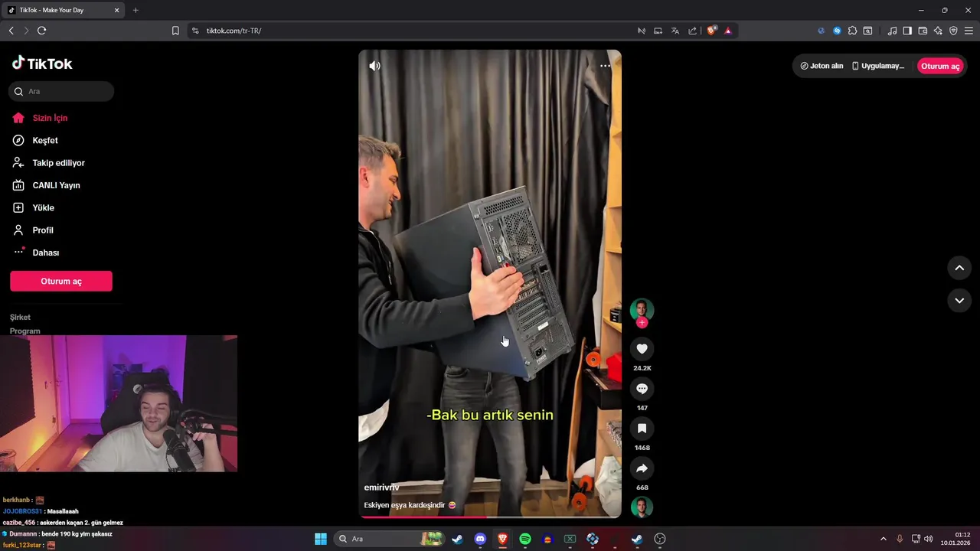Go to next video with down arrow
This screenshot has width=980, height=551.
pyautogui.click(x=959, y=301)
